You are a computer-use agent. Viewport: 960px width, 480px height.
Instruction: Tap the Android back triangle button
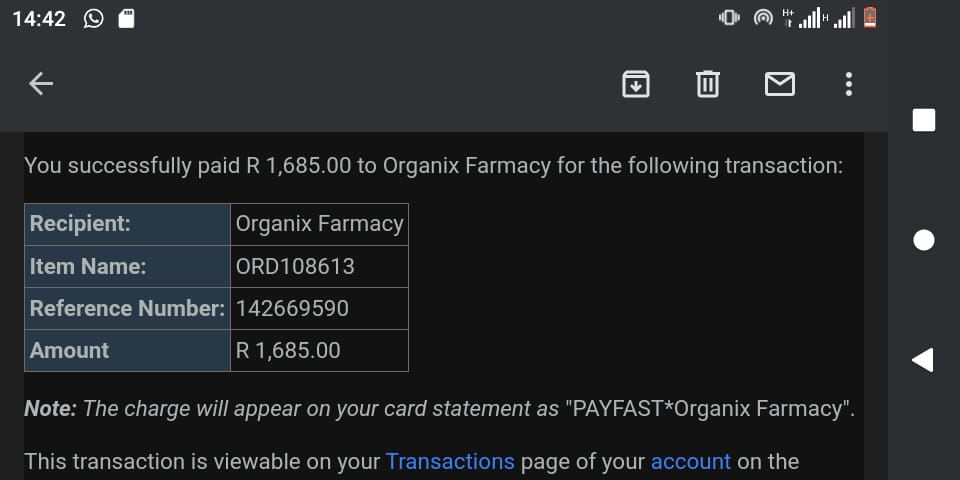pyautogui.click(x=923, y=360)
